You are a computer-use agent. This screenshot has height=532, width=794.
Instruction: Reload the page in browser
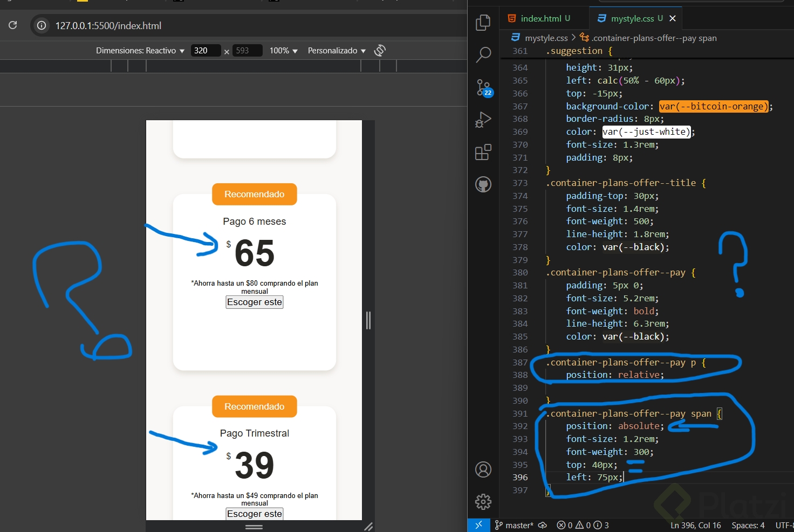pyautogui.click(x=13, y=25)
